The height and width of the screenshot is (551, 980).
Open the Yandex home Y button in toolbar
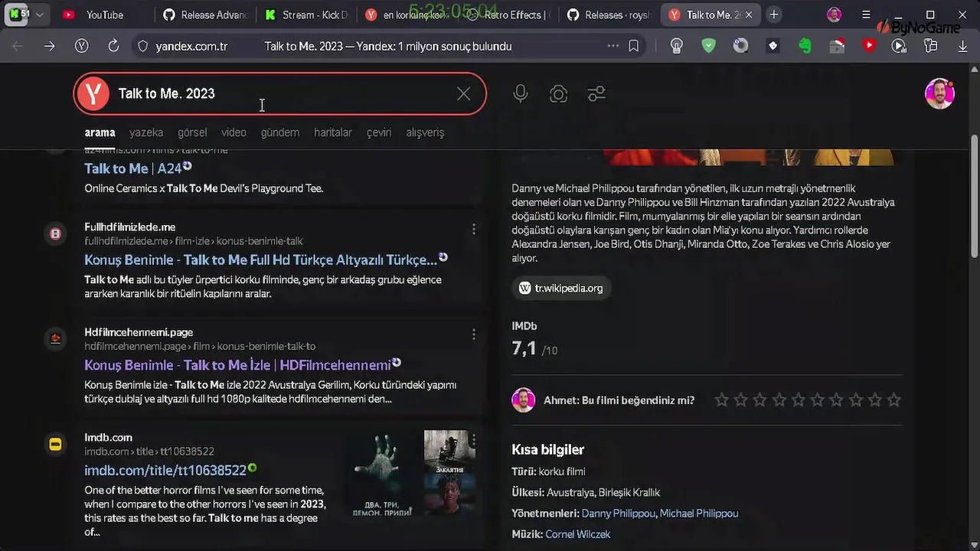82,46
